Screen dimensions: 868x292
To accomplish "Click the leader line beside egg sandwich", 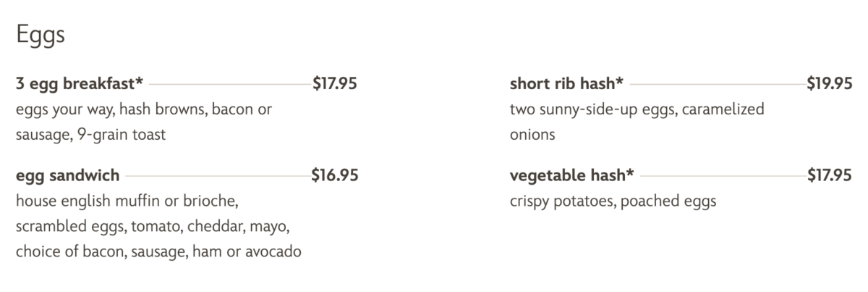I will (216, 175).
